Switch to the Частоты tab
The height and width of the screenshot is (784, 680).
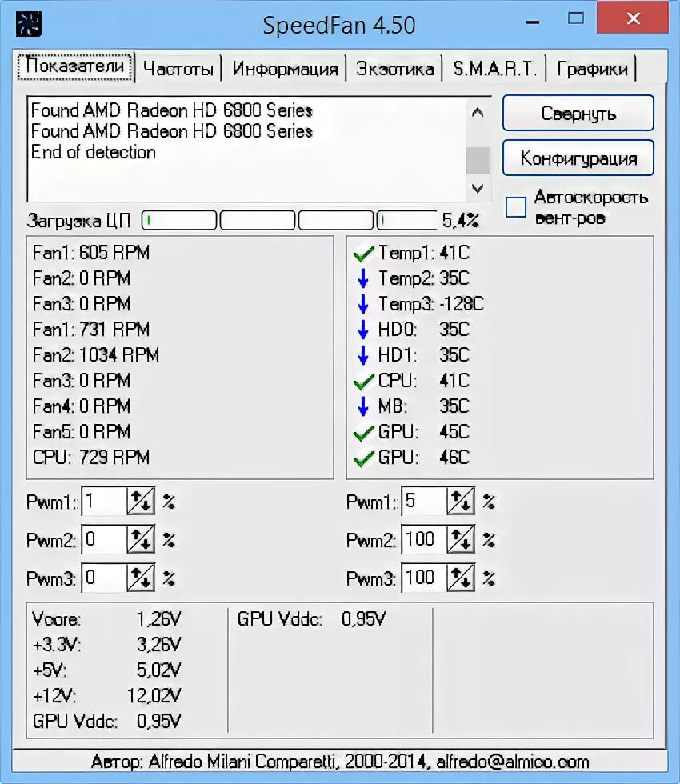pos(178,69)
